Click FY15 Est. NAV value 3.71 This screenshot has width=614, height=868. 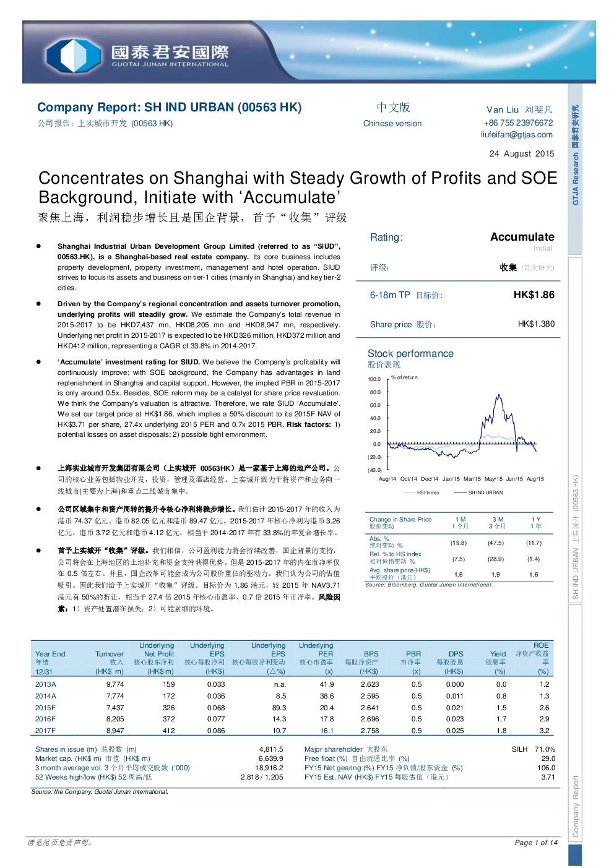pos(548,778)
